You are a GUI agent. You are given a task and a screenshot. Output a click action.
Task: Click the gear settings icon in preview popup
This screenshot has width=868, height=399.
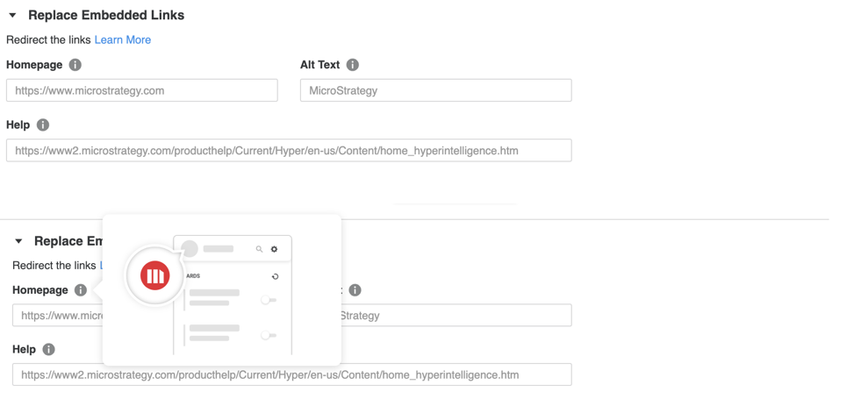[x=275, y=249]
